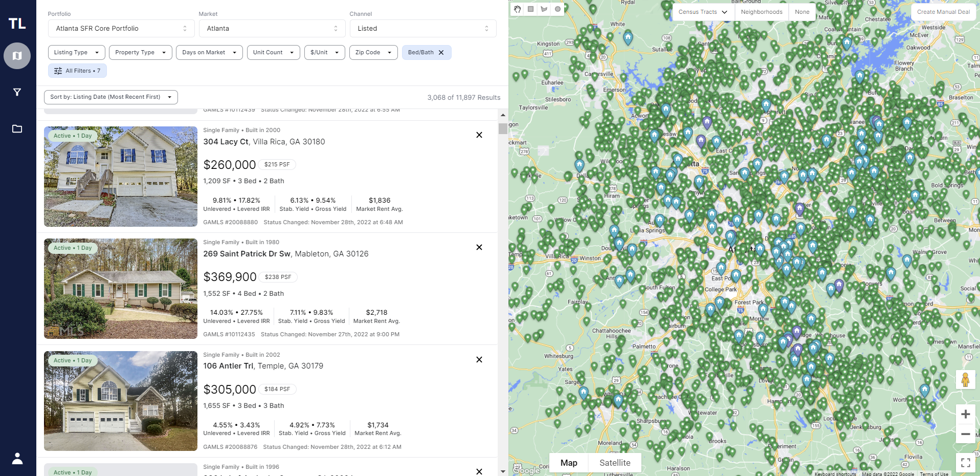Open the filter funnel sidebar icon

click(x=17, y=92)
